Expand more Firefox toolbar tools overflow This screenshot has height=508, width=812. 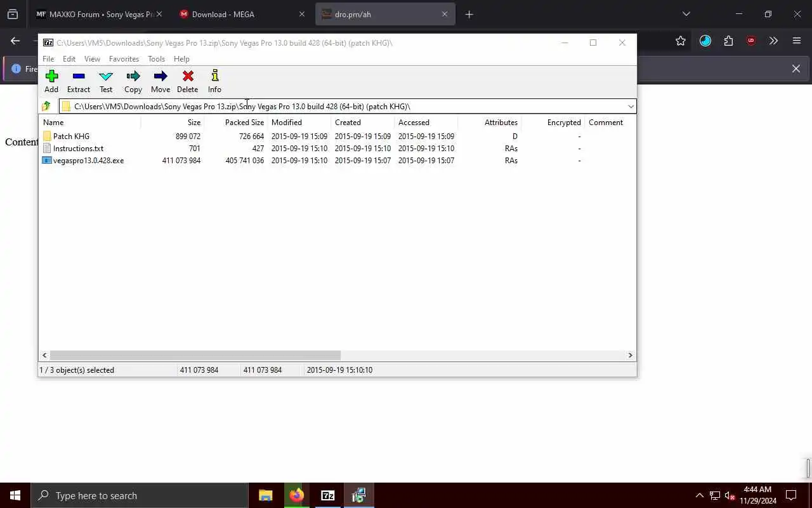click(773, 41)
